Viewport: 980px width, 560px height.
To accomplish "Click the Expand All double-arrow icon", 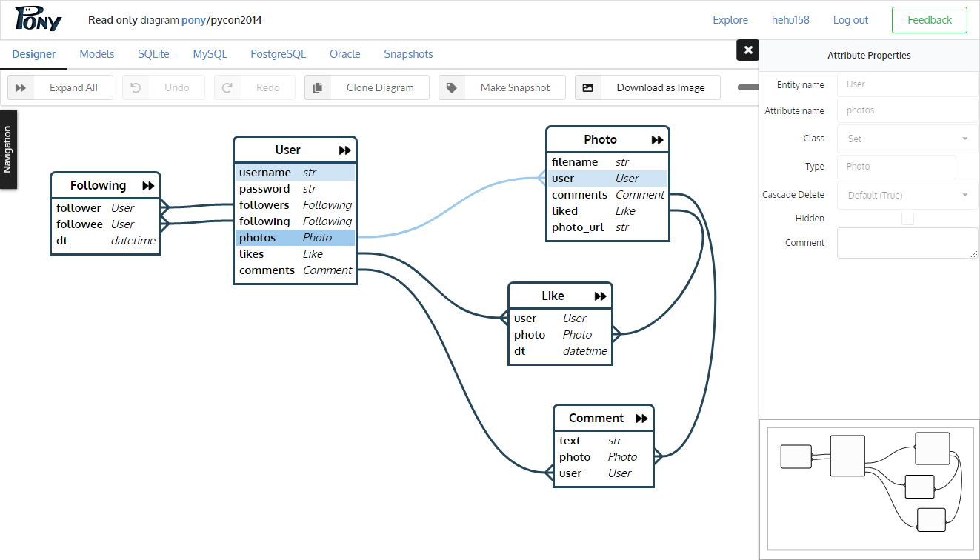I will 21,87.
